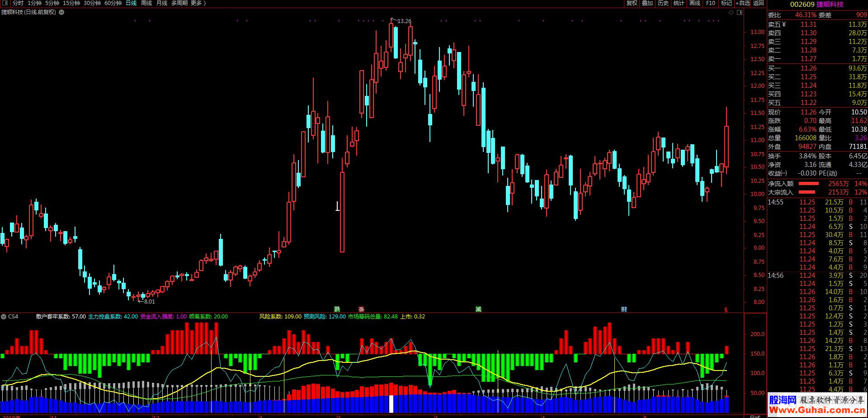Click the 14:55 tick time entry

(x=775, y=202)
